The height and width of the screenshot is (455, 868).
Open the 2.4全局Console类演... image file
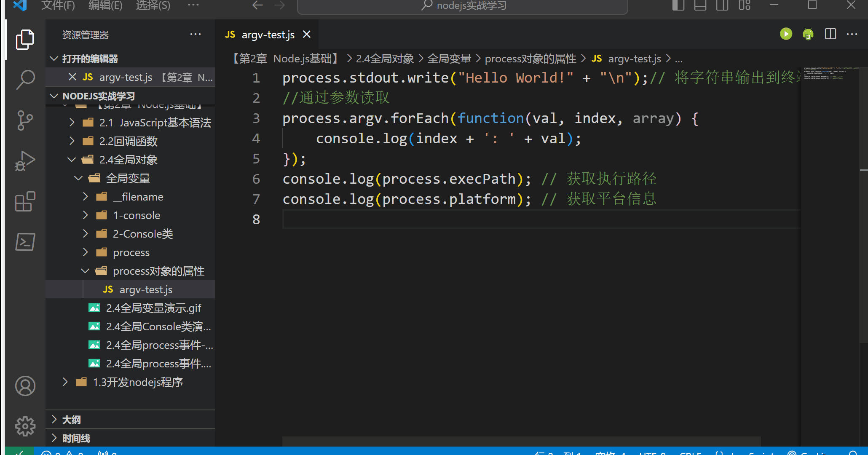click(x=130, y=327)
